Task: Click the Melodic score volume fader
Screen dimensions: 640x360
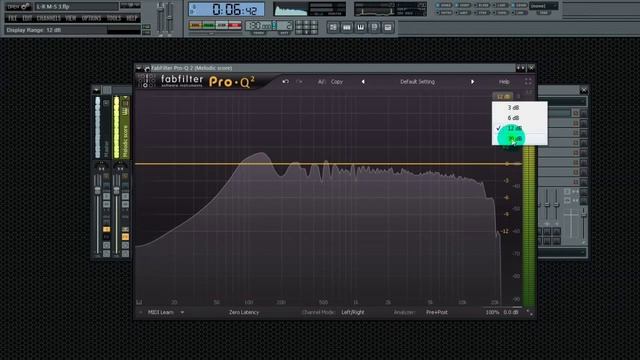Action: pyautogui.click(x=116, y=190)
